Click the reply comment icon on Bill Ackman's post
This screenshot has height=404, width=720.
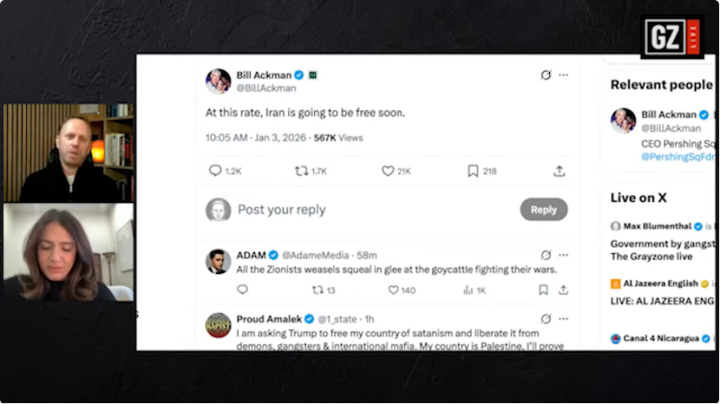tap(215, 171)
